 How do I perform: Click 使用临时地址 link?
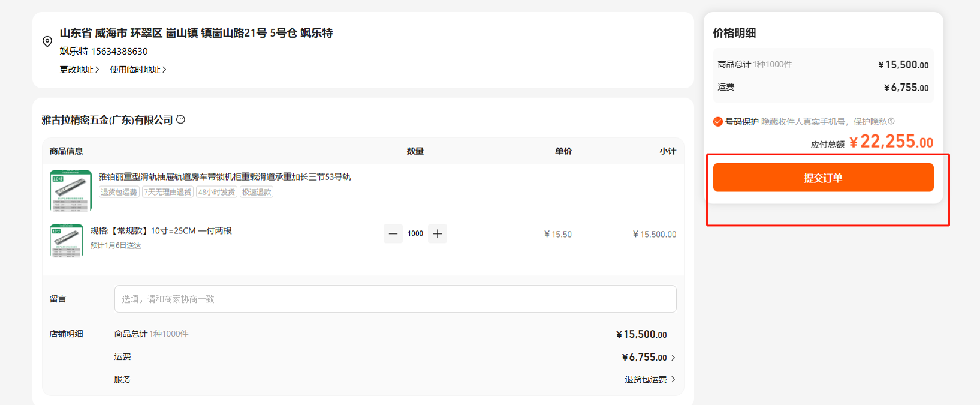[138, 70]
